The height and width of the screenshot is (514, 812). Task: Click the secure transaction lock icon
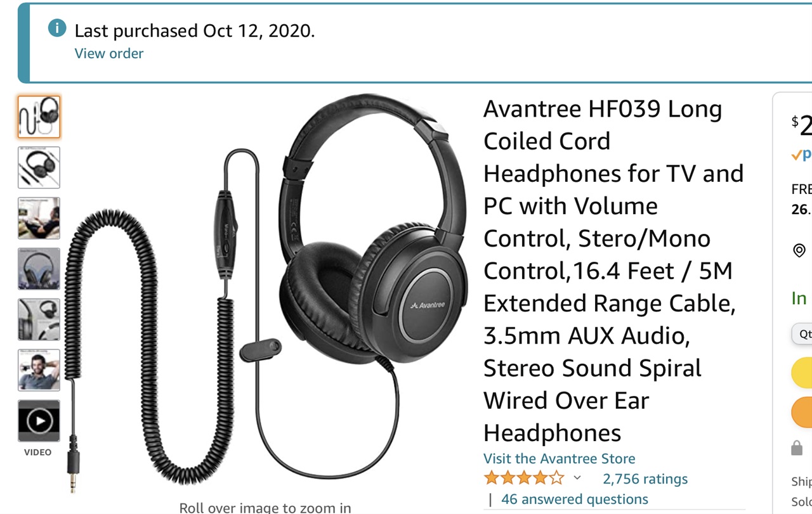click(797, 449)
